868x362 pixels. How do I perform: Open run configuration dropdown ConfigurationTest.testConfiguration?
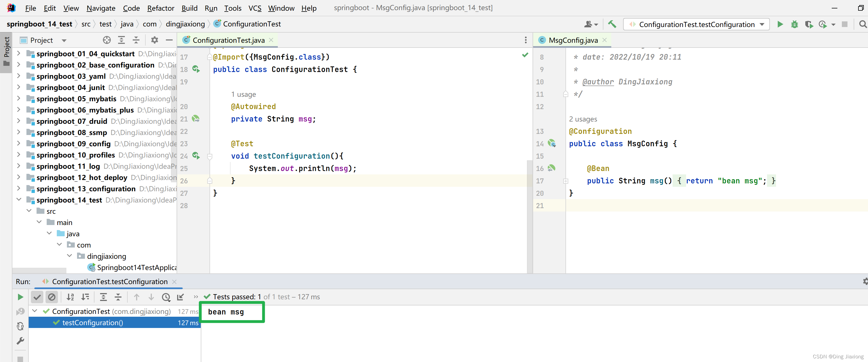pyautogui.click(x=696, y=24)
